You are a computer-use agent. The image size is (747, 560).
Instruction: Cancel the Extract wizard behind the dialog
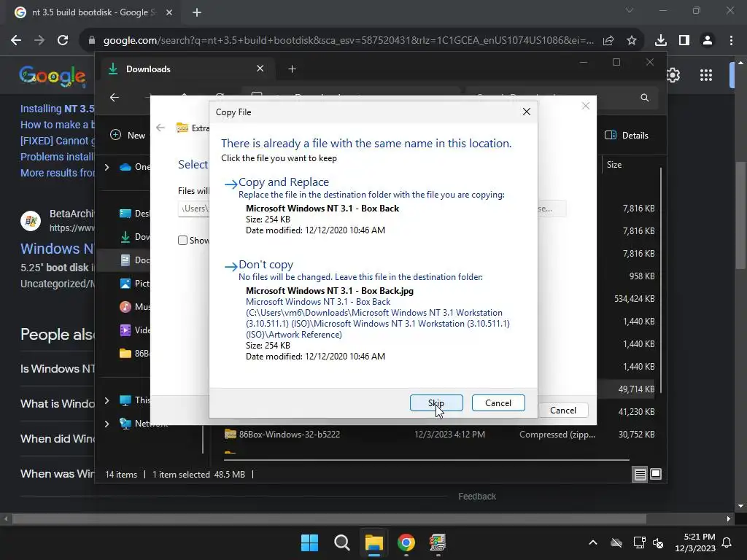click(562, 410)
